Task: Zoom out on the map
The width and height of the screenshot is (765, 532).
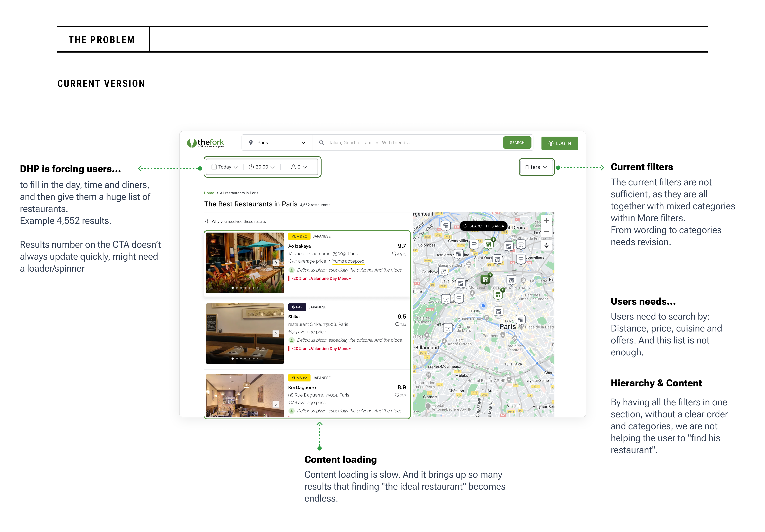Action: 546,232
